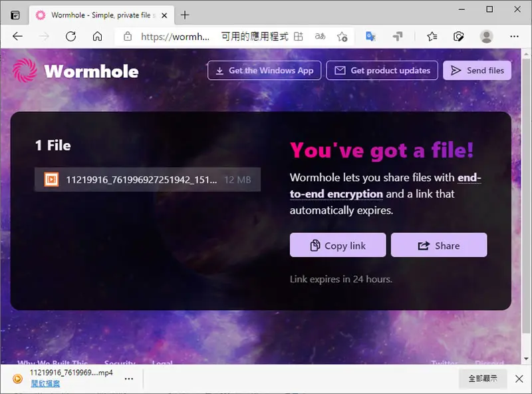532x394 pixels.
Task: Click the Copy link button
Action: tap(338, 245)
